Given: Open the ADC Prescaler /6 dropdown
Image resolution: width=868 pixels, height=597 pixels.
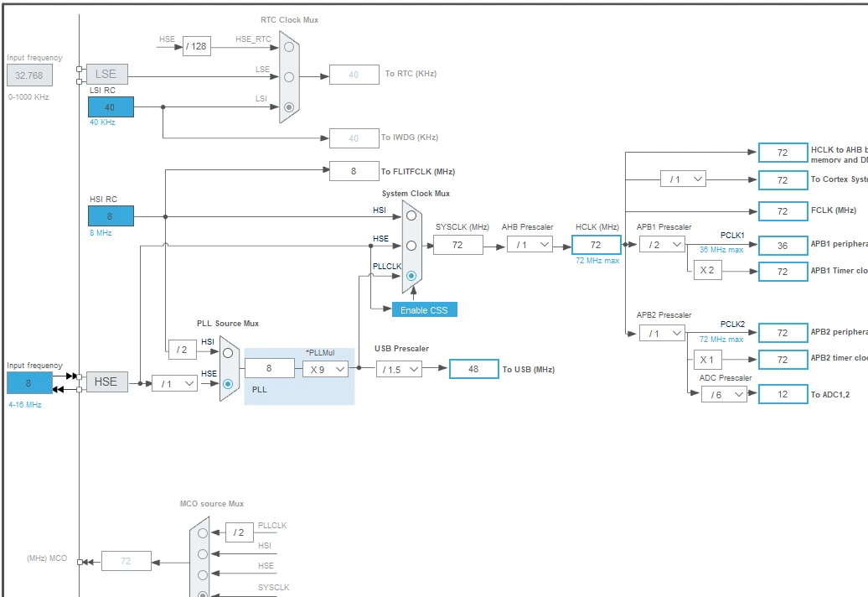Looking at the screenshot, I should point(724,394).
